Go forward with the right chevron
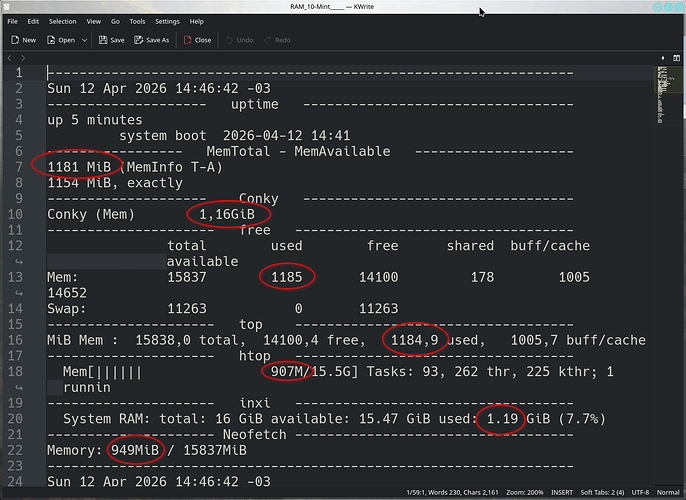This screenshot has height=500, width=686. (x=23, y=58)
